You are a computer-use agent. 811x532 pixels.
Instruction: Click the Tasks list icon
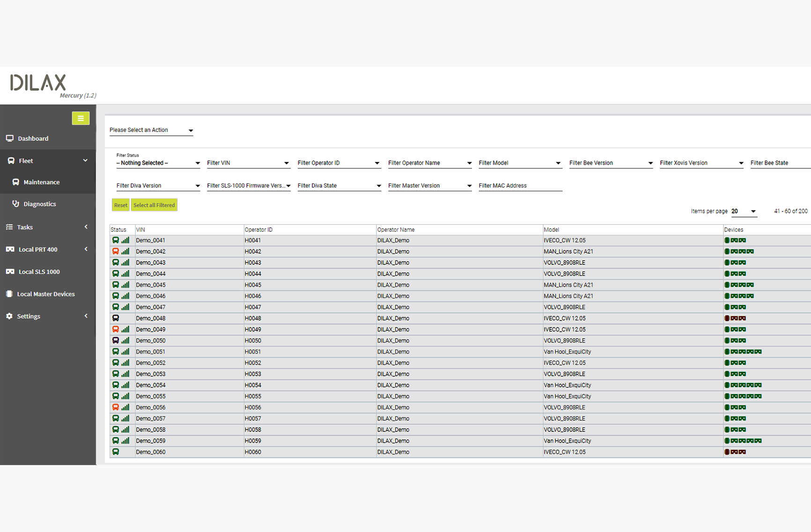pyautogui.click(x=9, y=227)
